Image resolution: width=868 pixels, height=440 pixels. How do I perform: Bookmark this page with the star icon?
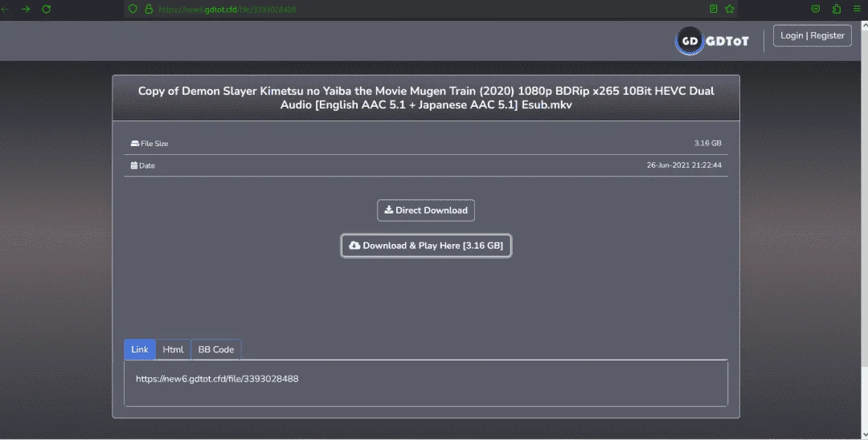pyautogui.click(x=730, y=9)
